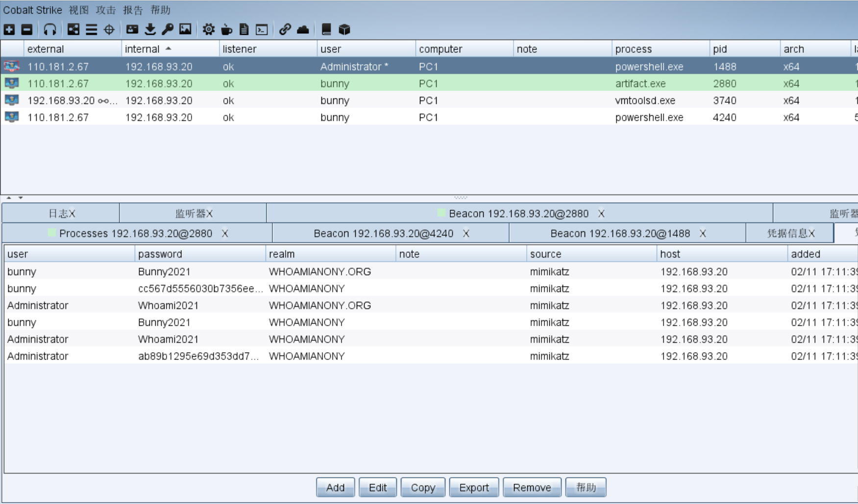858x504 pixels.
Task: Switch to the 日志 tab
Action: coord(61,214)
